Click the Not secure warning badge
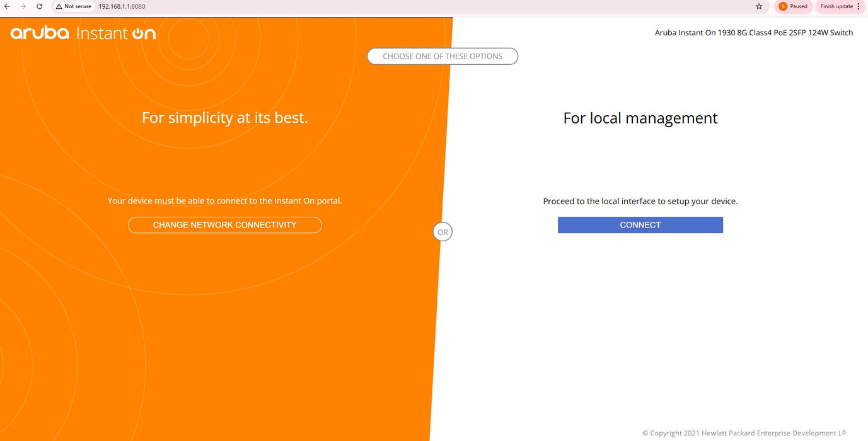Screen dimensions: 868x441 pos(73,6)
